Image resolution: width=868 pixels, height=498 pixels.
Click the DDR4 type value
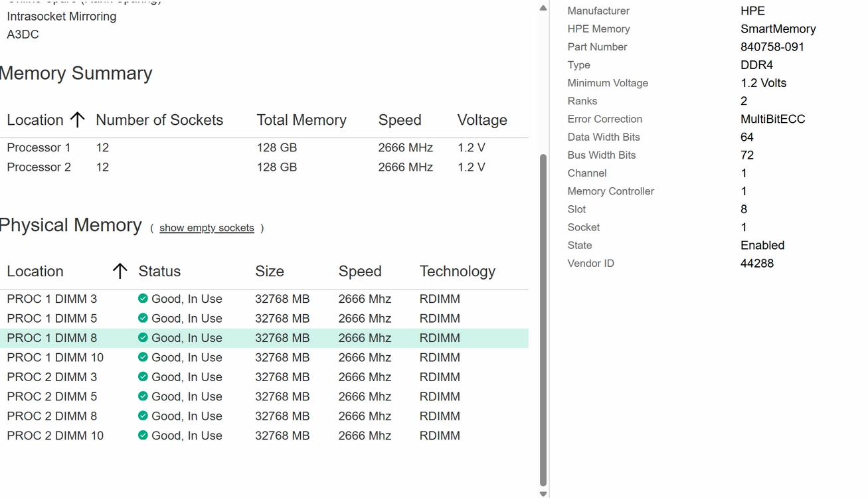point(756,64)
